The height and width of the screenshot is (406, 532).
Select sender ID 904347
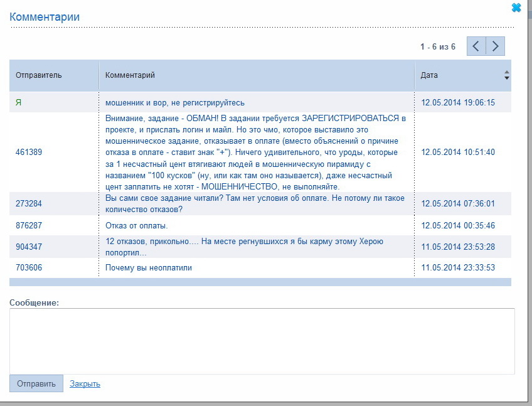29,247
